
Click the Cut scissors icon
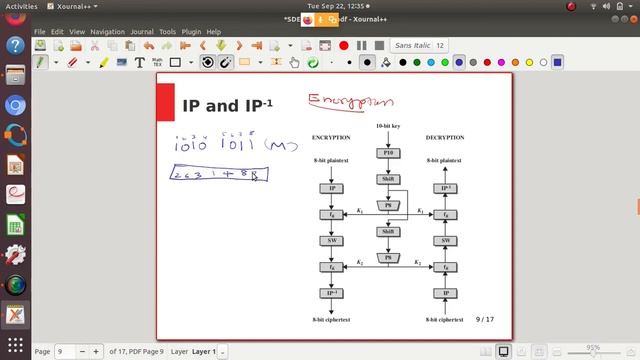pyautogui.click(x=94, y=45)
